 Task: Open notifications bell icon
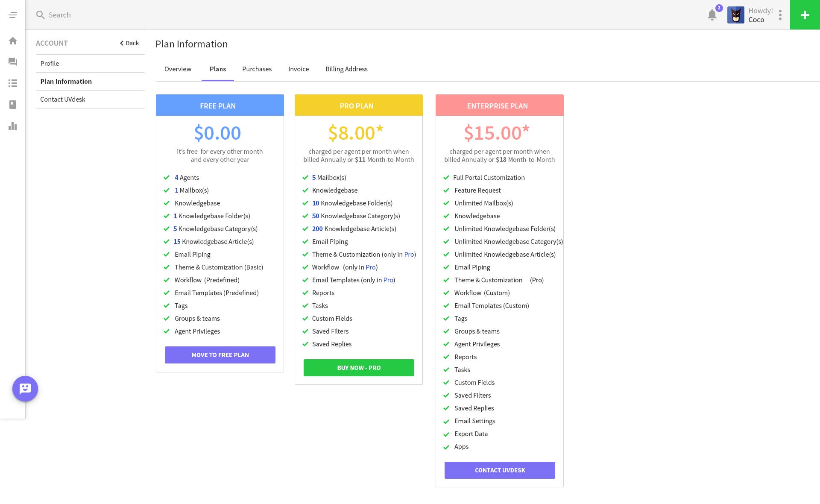[x=712, y=15]
